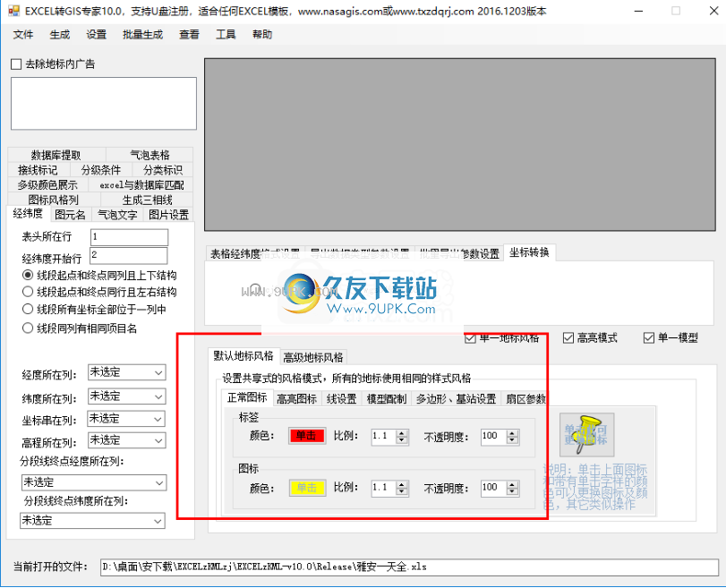
Task: Click the pushpin placemark icon button
Action: (586, 435)
